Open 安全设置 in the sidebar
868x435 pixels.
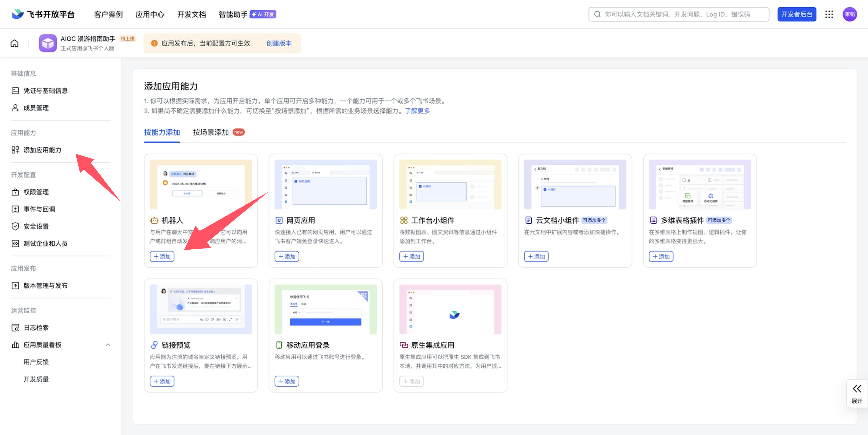click(36, 226)
